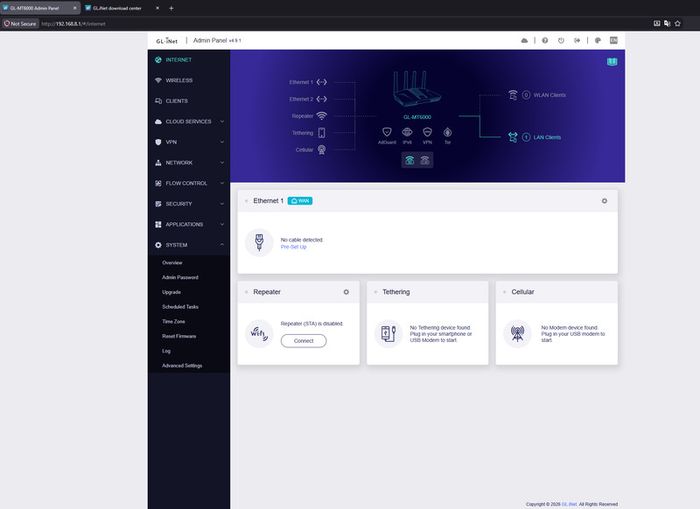700x509 pixels.
Task: Click the GL.iNet logo
Action: pyautogui.click(x=167, y=41)
